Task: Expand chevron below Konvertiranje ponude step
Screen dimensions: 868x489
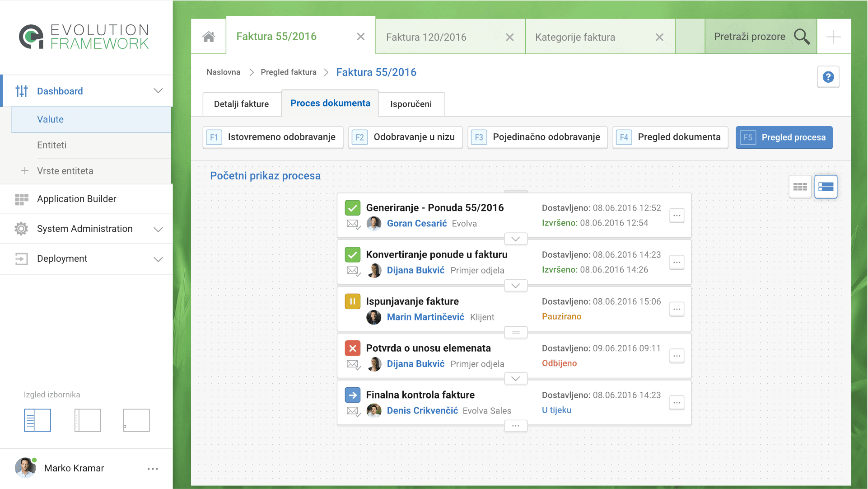Action: point(516,286)
